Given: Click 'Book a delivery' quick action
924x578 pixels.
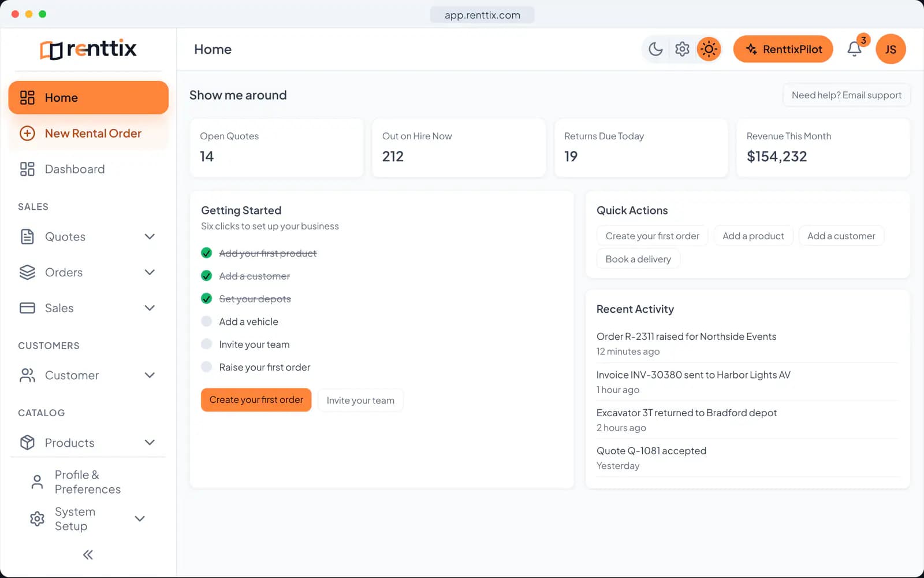Looking at the screenshot, I should click(638, 259).
